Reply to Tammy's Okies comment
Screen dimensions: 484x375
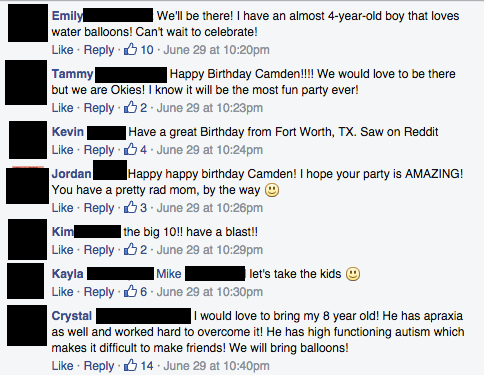(99, 108)
